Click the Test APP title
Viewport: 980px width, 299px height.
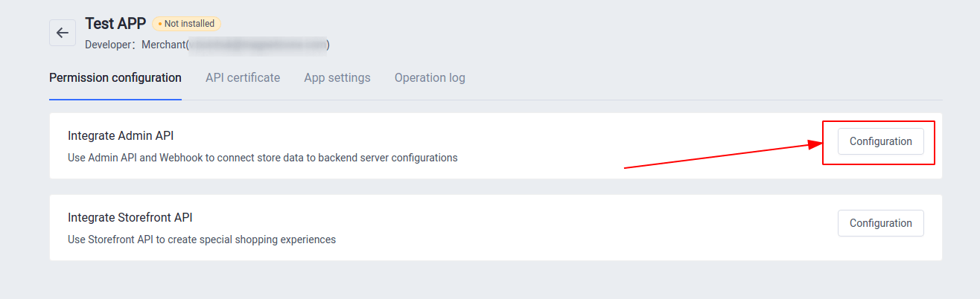pos(115,24)
